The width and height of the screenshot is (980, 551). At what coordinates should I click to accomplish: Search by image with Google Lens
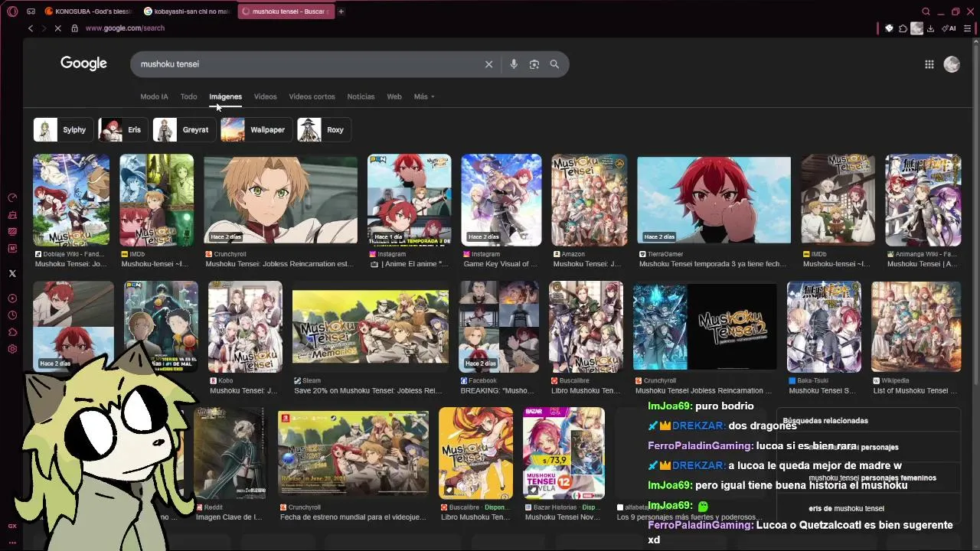[x=534, y=64]
